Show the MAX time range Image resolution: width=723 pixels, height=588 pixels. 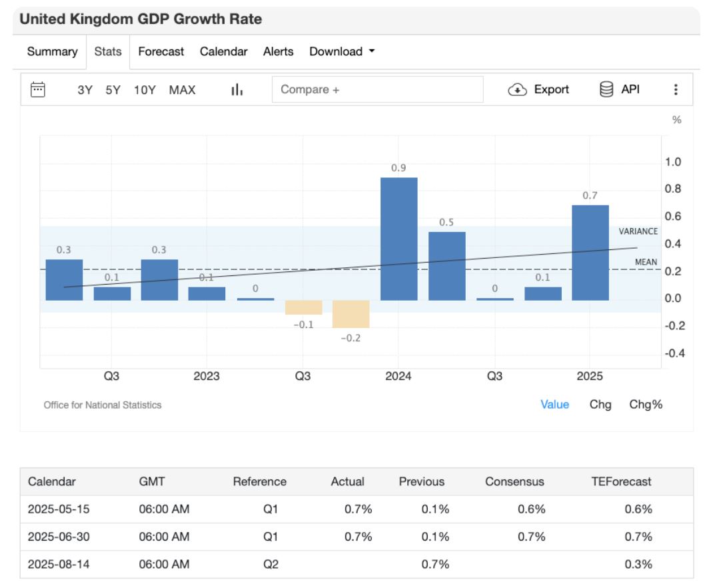click(x=182, y=90)
